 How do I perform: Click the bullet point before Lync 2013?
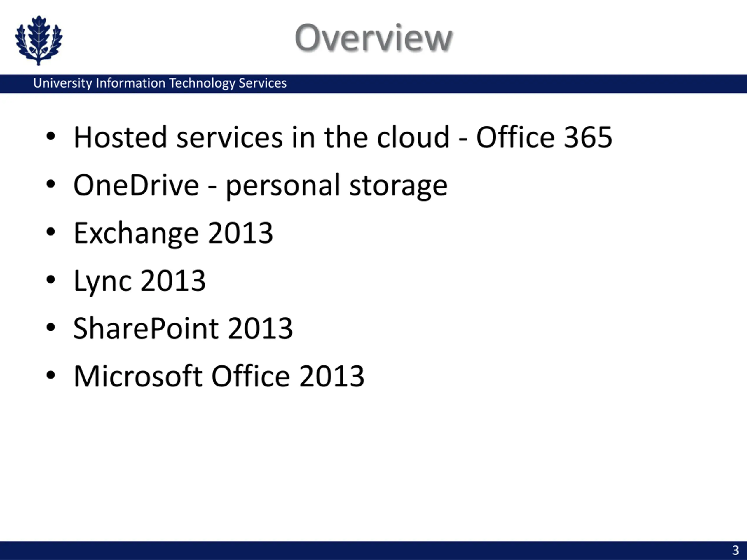point(51,280)
